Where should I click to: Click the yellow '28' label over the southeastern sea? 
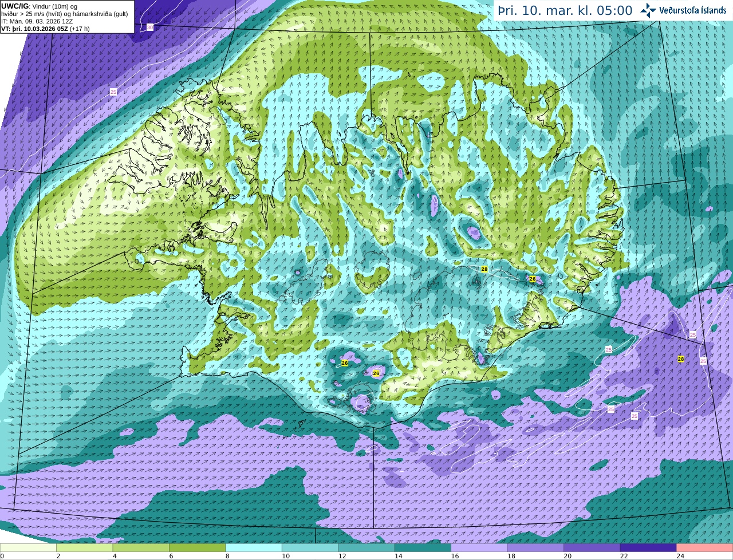pos(681,359)
